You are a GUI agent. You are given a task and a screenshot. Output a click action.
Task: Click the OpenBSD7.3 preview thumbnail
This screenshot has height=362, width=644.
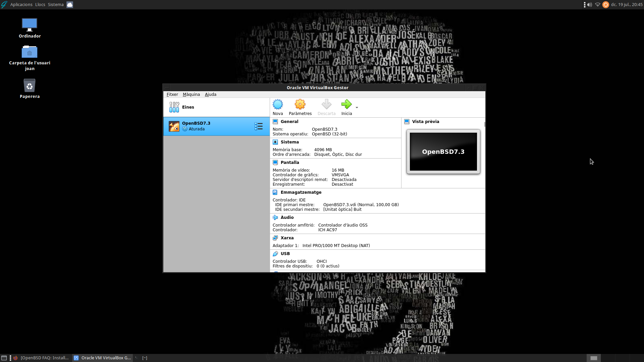(443, 152)
